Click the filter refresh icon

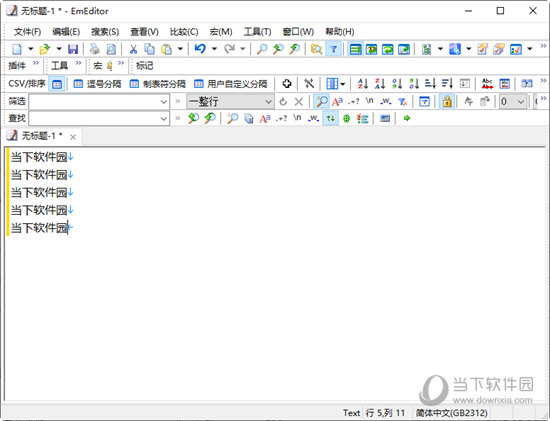[x=283, y=102]
